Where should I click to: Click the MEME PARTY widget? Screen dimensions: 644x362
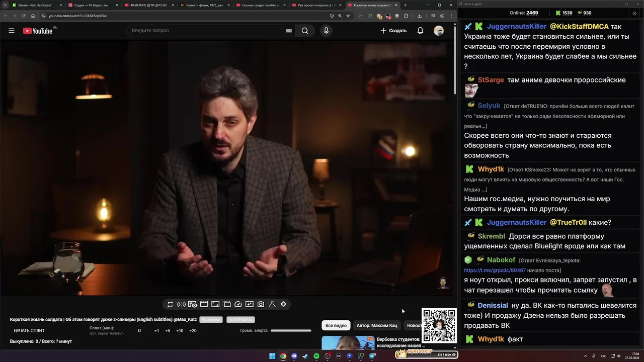[426, 354]
